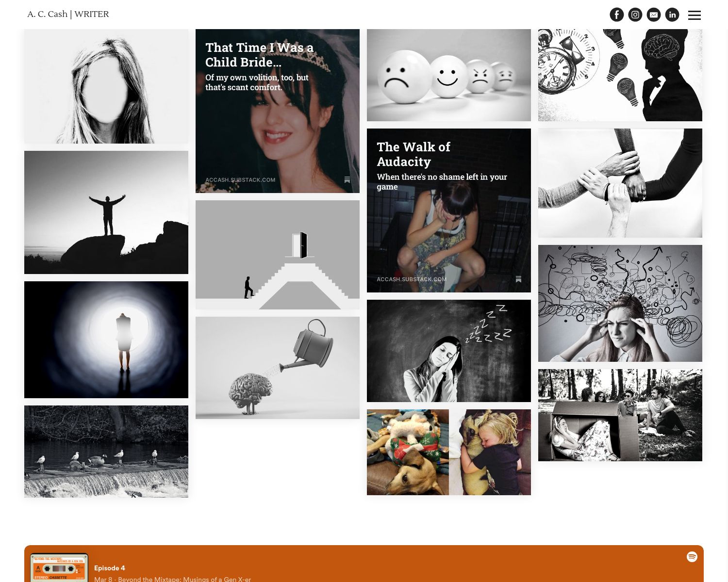Select the silhouette on the rock photo
Image resolution: width=728 pixels, height=582 pixels.
point(106,212)
